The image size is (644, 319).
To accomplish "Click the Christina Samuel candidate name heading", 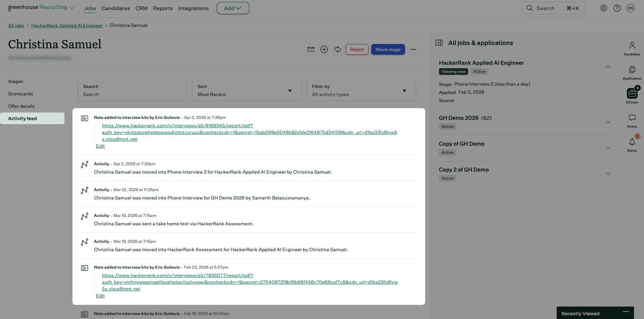I will tap(55, 44).
